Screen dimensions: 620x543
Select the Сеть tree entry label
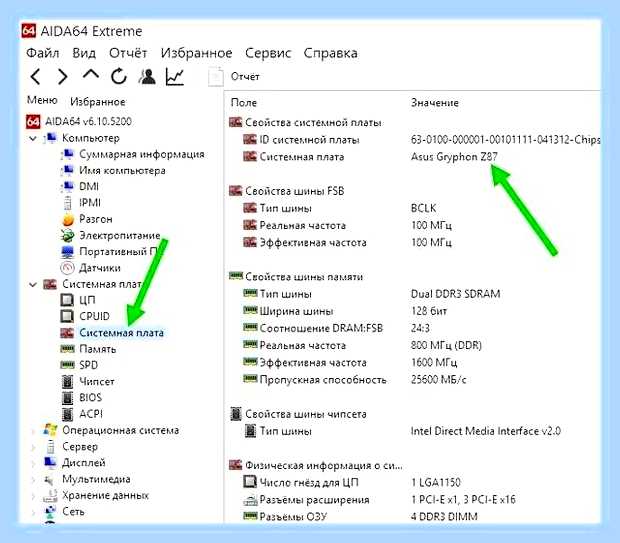click(x=73, y=511)
